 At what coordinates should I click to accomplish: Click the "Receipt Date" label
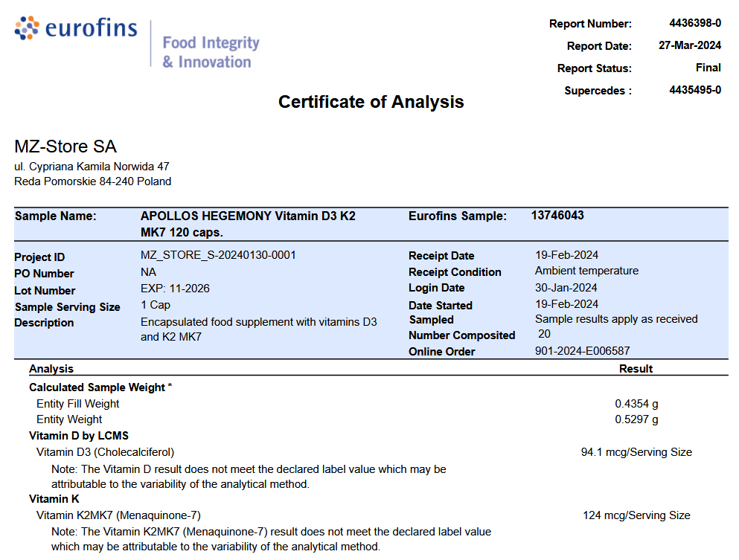[441, 256]
